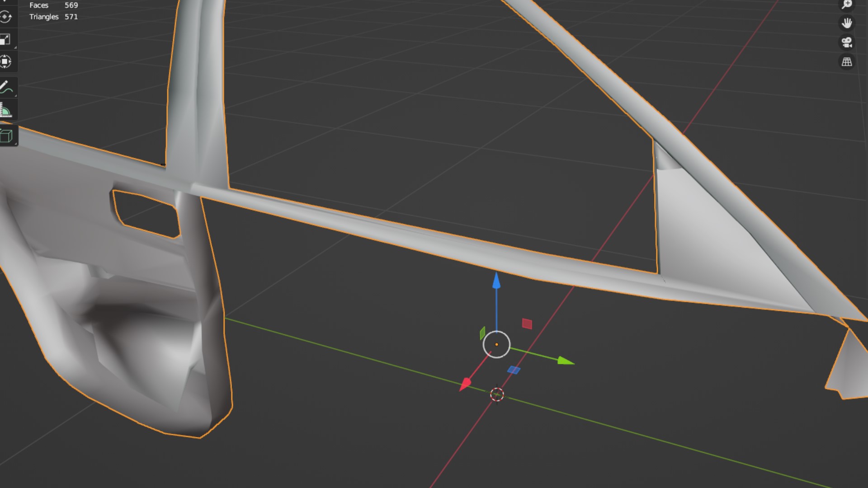Choose the Measure ruler tool
Screen dimensions: 868x488
pos(5,110)
